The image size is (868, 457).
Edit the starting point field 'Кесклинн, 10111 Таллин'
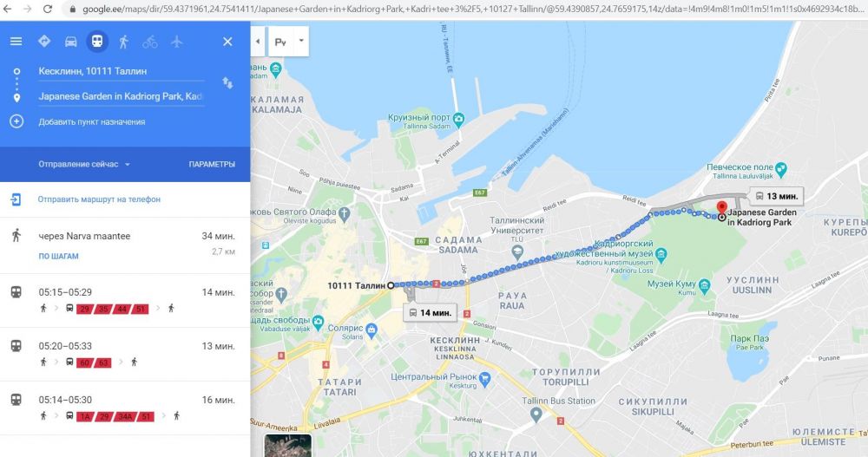pyautogui.click(x=122, y=71)
